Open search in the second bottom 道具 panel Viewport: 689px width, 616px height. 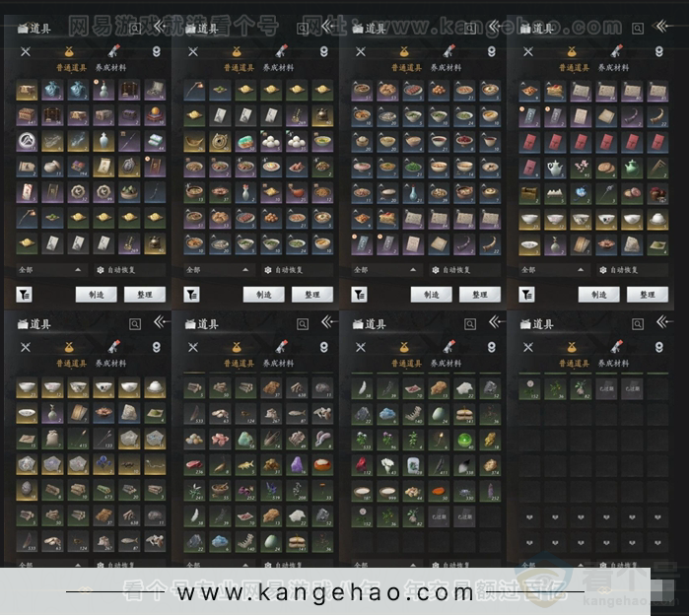[303, 324]
